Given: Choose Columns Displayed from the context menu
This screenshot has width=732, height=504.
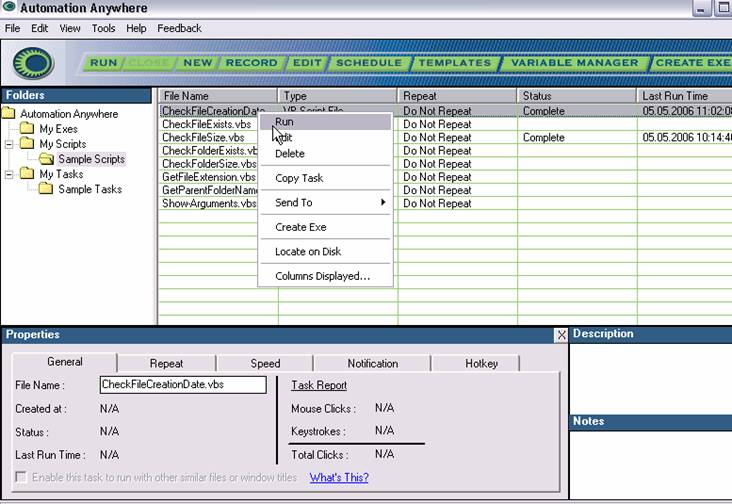Looking at the screenshot, I should [x=325, y=276].
